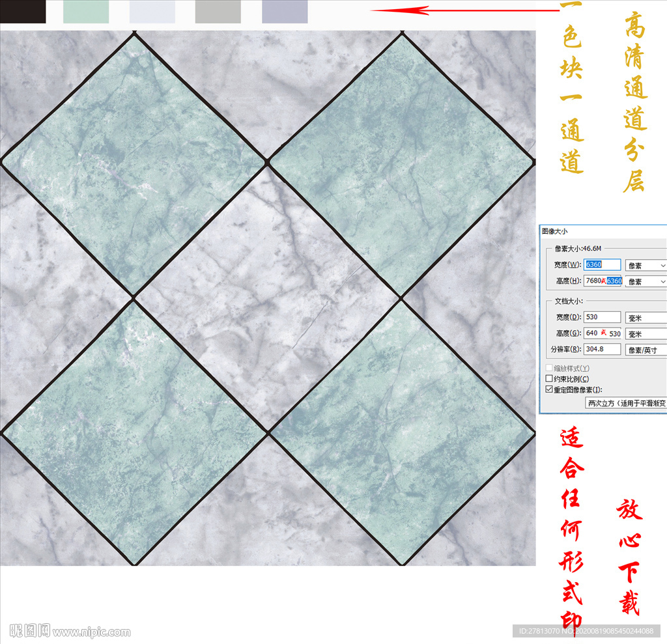Click the 图像大小 dialog title
Viewport: 667px width, 644px height.
[554, 231]
